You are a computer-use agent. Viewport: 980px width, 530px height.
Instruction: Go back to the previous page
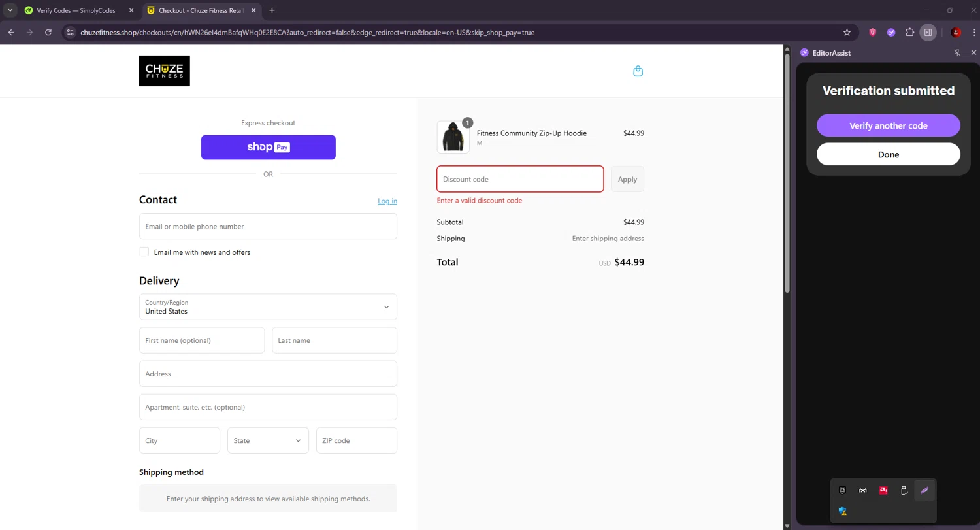point(11,32)
